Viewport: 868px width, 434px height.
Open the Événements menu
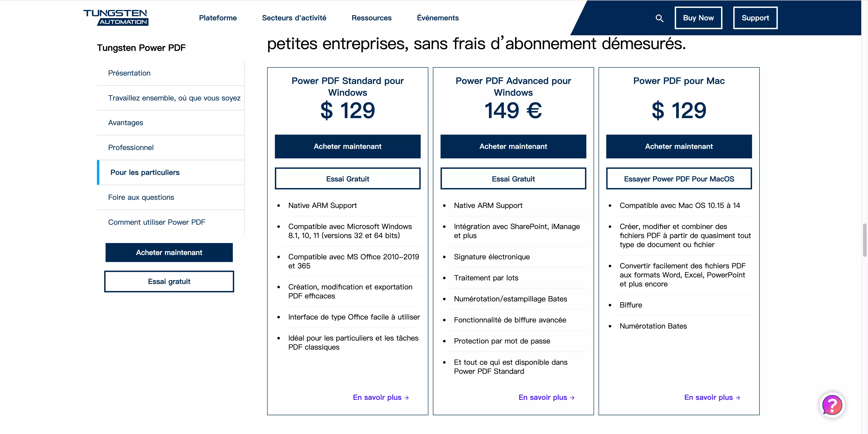click(x=437, y=18)
